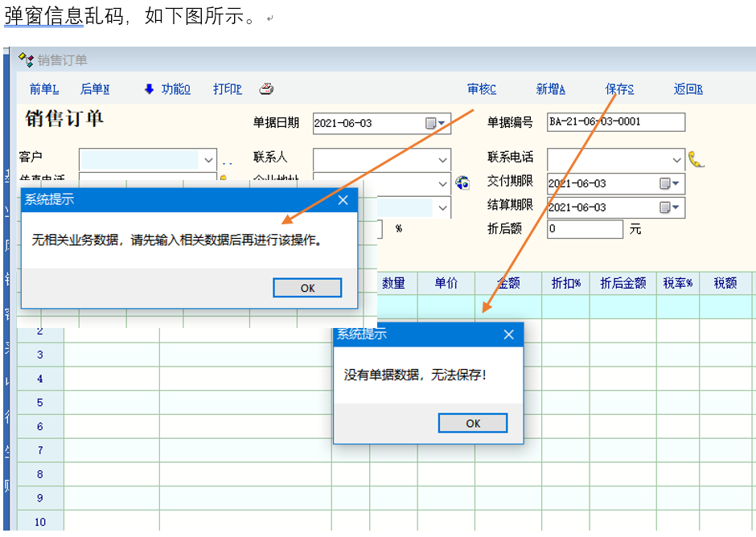This screenshot has width=756, height=537.
Task: Click the 审核 toolbar button
Action: coord(482,89)
